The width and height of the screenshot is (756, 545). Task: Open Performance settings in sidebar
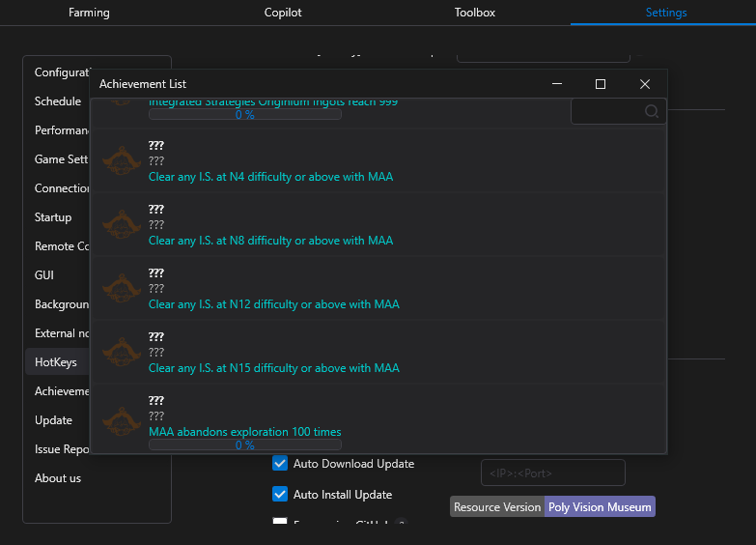point(61,130)
